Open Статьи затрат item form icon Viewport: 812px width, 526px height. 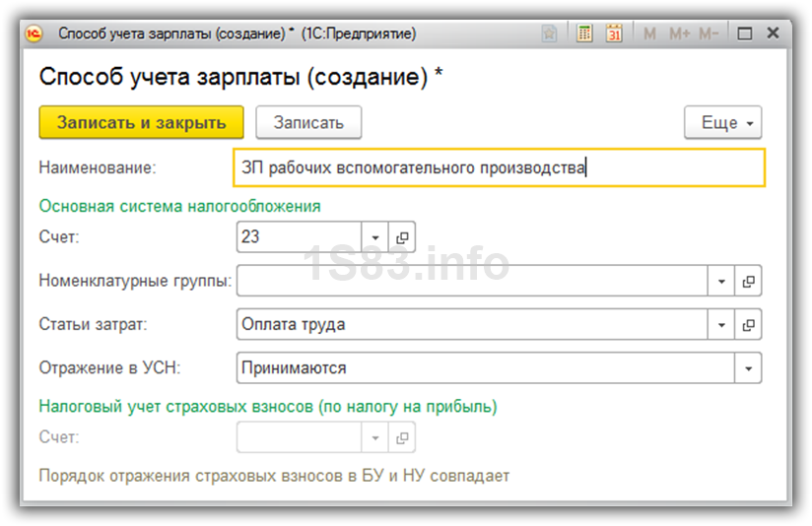tap(749, 325)
